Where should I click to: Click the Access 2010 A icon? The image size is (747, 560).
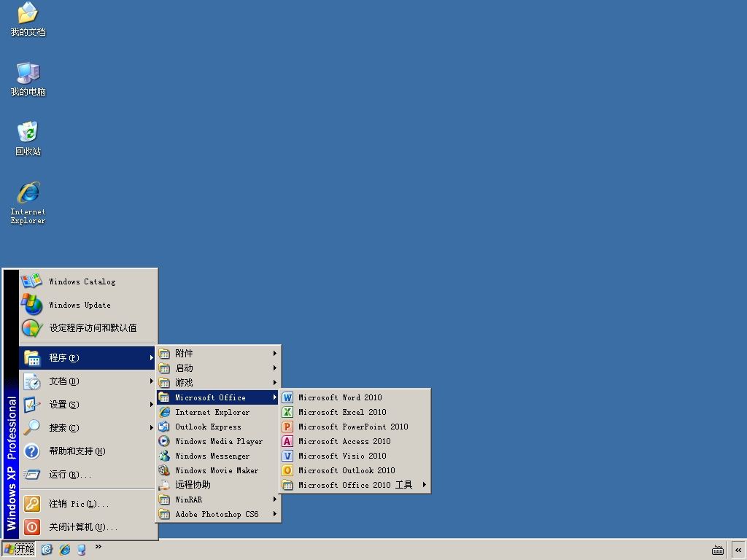click(x=287, y=441)
